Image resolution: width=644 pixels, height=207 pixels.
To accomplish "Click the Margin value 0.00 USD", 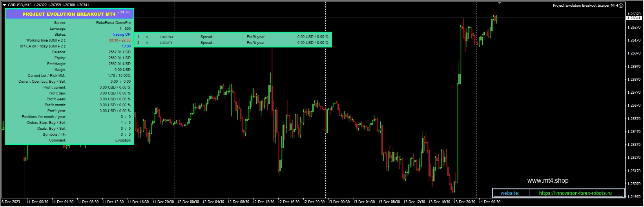I will tap(122, 70).
